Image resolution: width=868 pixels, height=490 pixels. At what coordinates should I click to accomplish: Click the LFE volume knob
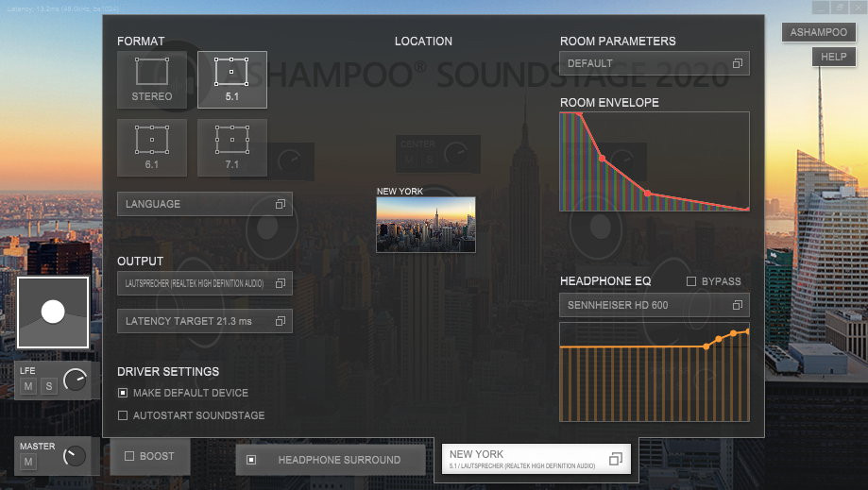76,380
